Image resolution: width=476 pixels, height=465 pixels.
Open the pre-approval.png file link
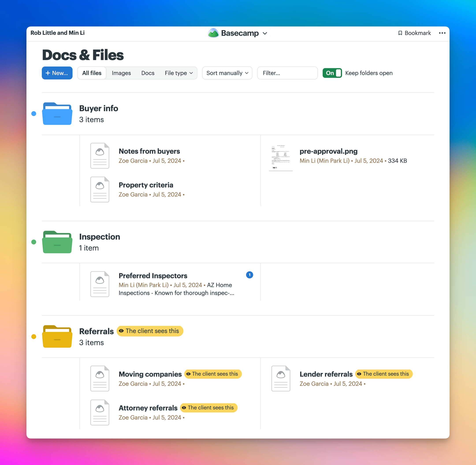pyautogui.click(x=328, y=151)
